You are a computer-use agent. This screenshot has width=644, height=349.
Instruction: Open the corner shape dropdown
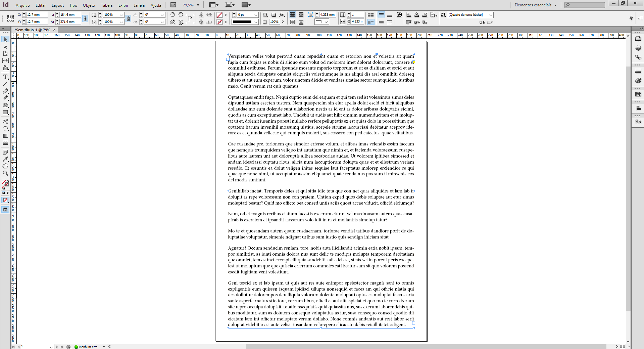[326, 22]
